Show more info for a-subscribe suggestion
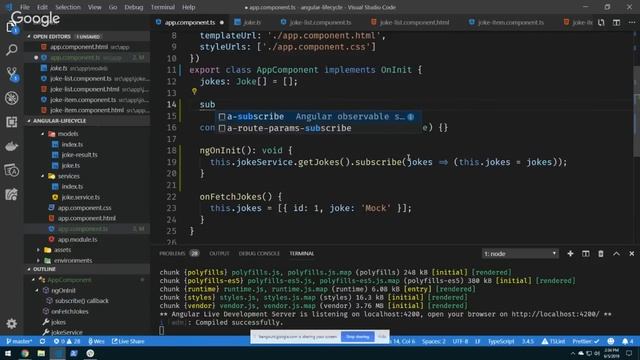Image resolution: width=640 pixels, height=360 pixels. 411,117
